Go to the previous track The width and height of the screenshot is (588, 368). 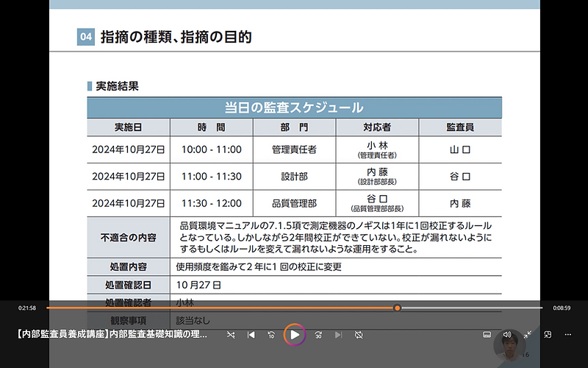click(251, 335)
